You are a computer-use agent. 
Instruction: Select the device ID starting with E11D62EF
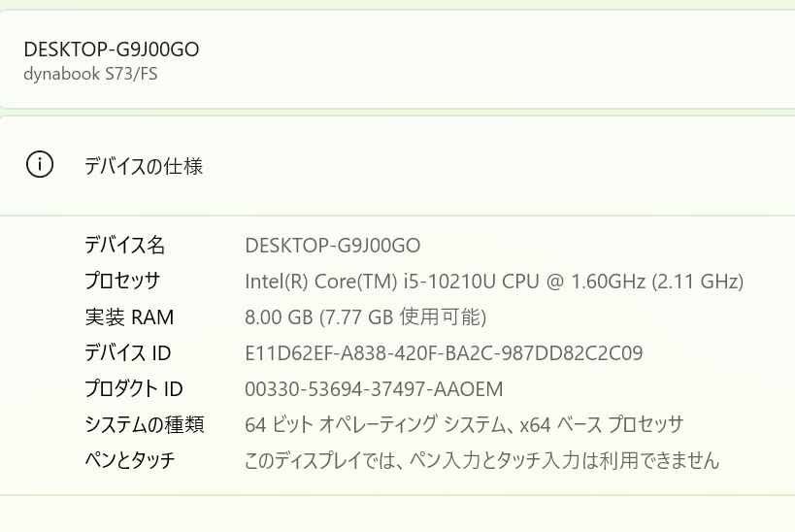(x=444, y=352)
